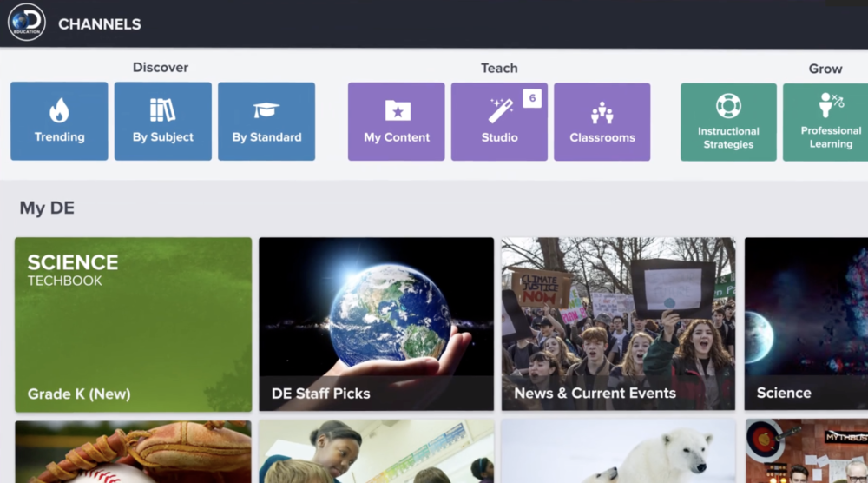Image resolution: width=868 pixels, height=483 pixels.
Task: Launch Studio magic wand tile
Action: 499,122
